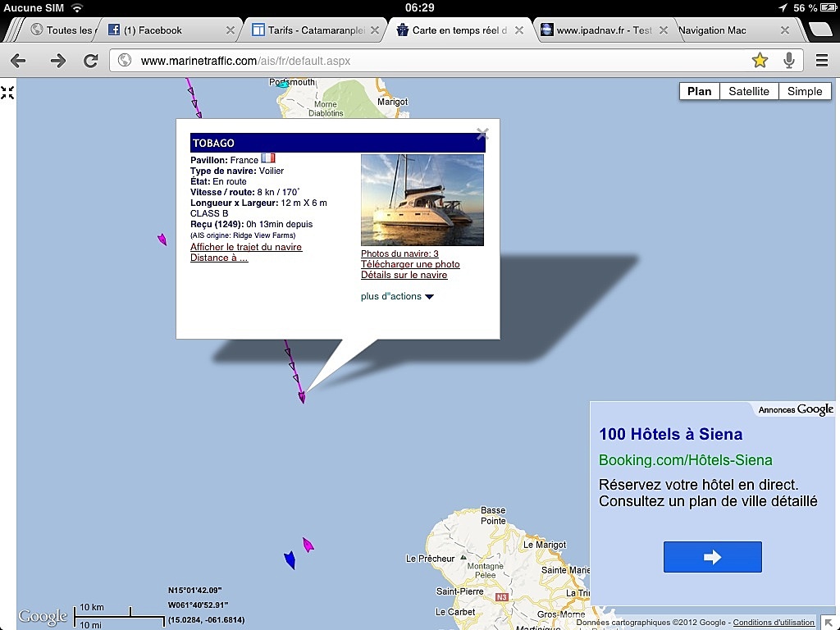Click the blue arrow button in the ad

pyautogui.click(x=712, y=557)
